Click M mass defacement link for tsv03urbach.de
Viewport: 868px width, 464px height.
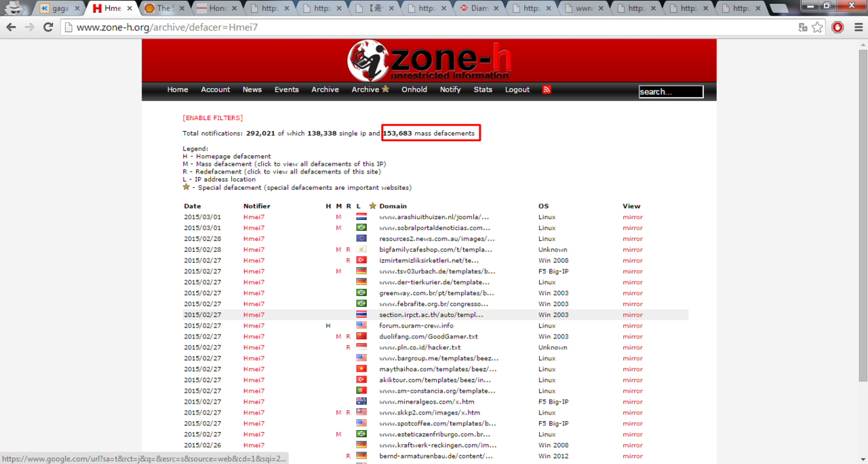(x=338, y=271)
